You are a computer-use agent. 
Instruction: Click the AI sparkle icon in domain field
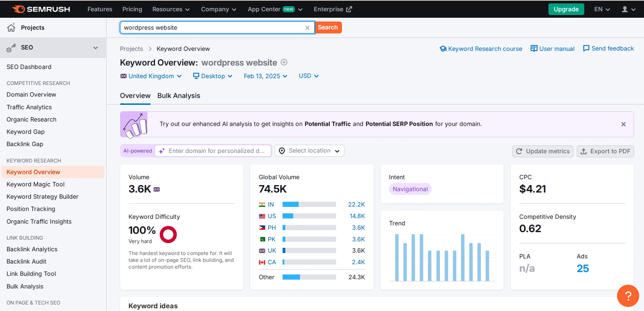tap(162, 151)
